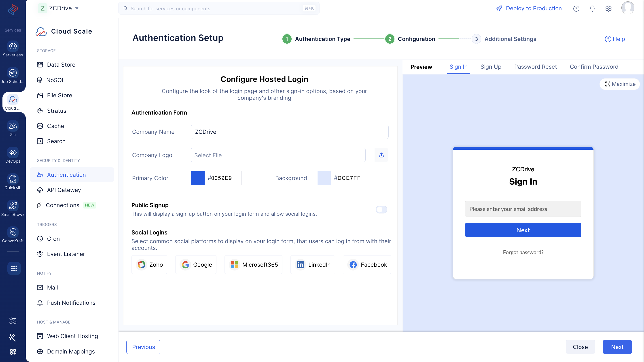The width and height of the screenshot is (644, 362).
Task: Open Push Notifications in the sidebar
Action: (x=72, y=303)
